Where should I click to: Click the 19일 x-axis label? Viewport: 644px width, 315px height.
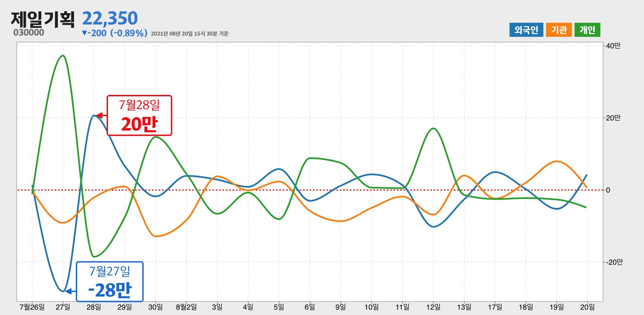[557, 307]
